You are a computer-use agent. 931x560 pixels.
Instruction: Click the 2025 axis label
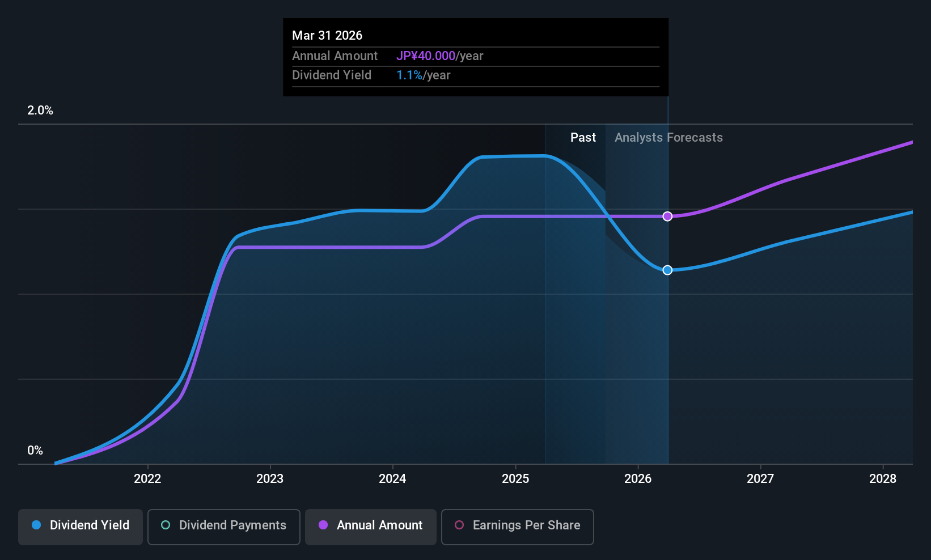(x=515, y=478)
